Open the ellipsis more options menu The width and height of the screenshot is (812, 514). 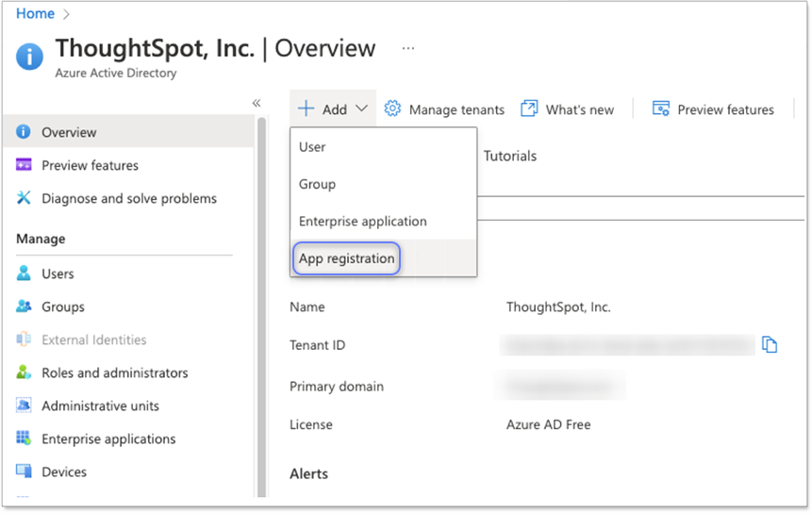point(407,48)
